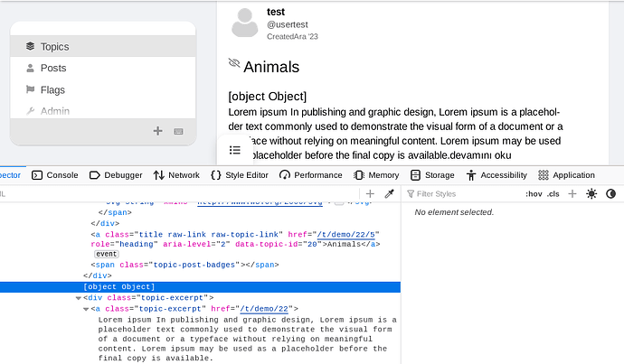Click the add new node plus icon
Screen dimensions: 624x364
tap(370, 193)
